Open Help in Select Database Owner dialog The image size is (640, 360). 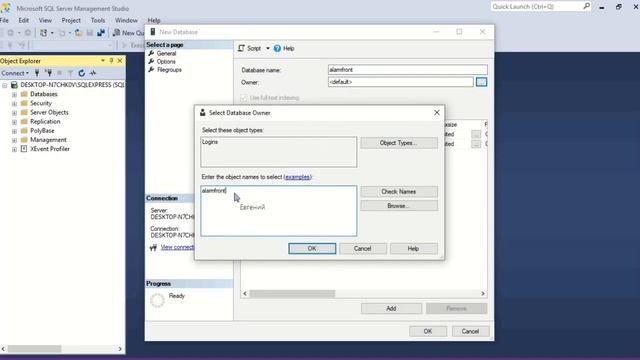pyautogui.click(x=413, y=248)
